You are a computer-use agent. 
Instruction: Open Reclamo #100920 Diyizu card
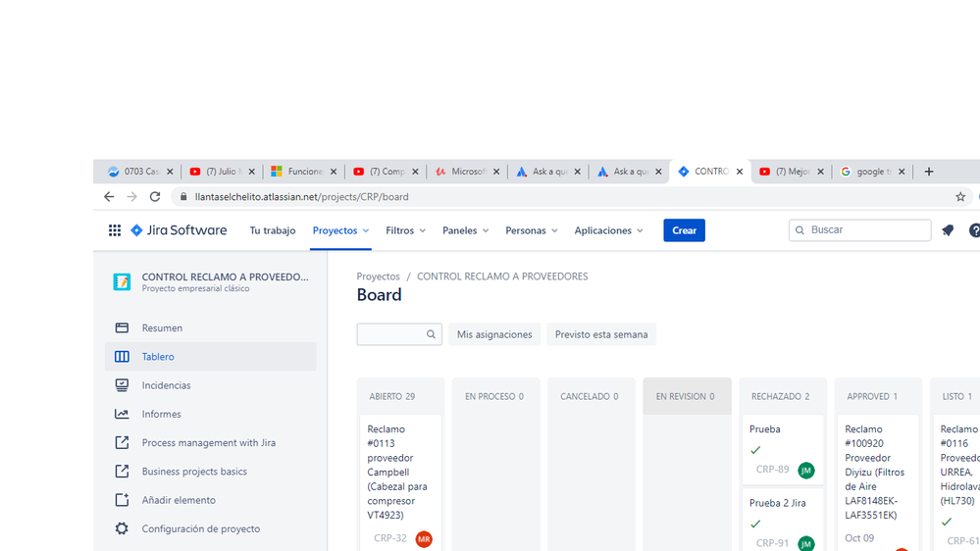(878, 482)
